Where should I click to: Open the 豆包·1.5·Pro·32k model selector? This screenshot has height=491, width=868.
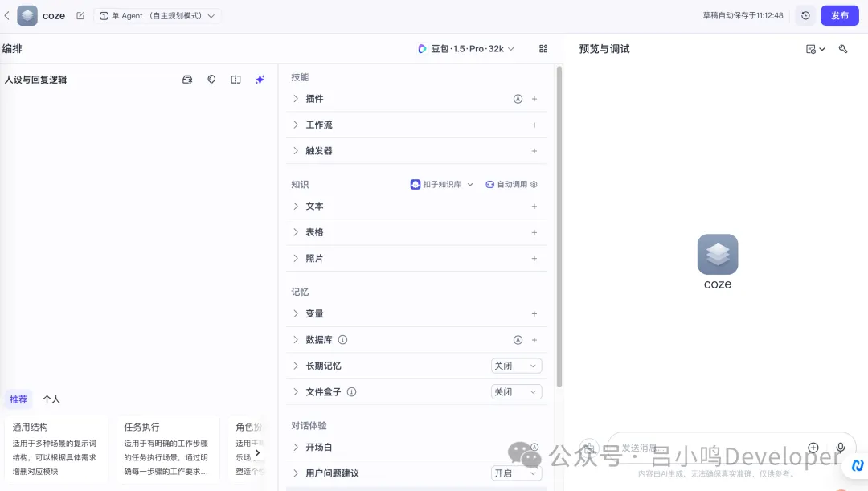466,49
